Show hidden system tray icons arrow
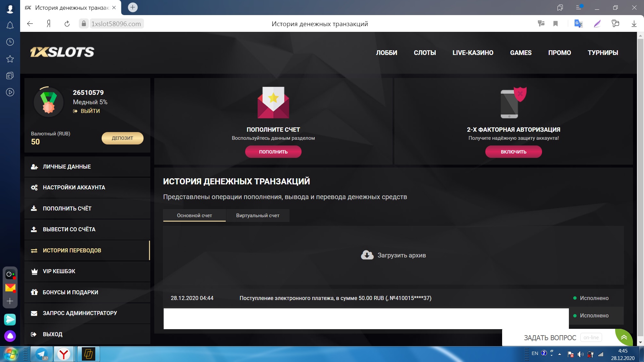Image resolution: width=644 pixels, height=362 pixels. [x=559, y=354]
